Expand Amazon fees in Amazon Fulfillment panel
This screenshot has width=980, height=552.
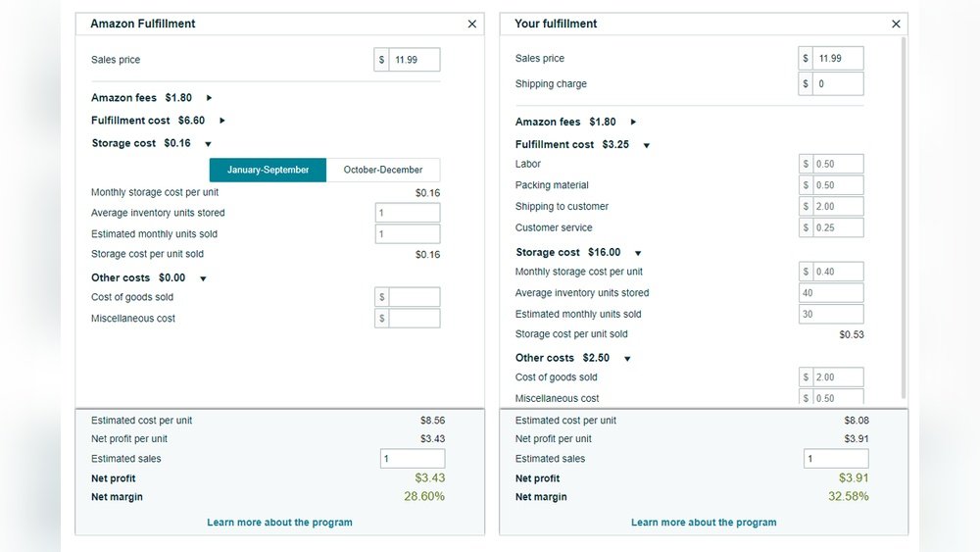tap(209, 97)
